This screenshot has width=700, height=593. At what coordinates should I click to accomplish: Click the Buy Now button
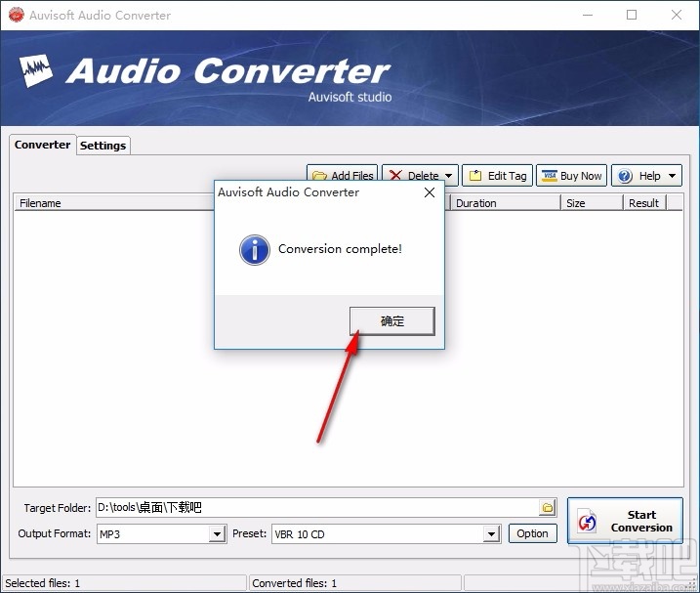(571, 176)
